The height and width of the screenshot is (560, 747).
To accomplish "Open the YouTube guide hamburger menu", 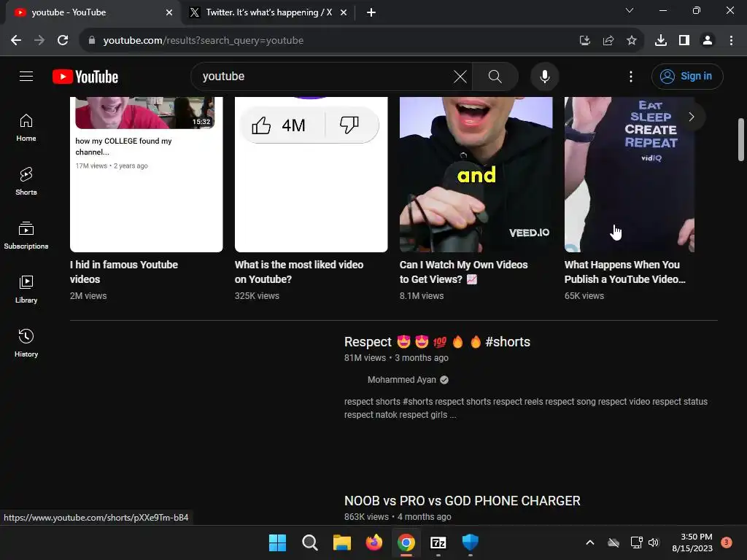I will [x=26, y=76].
